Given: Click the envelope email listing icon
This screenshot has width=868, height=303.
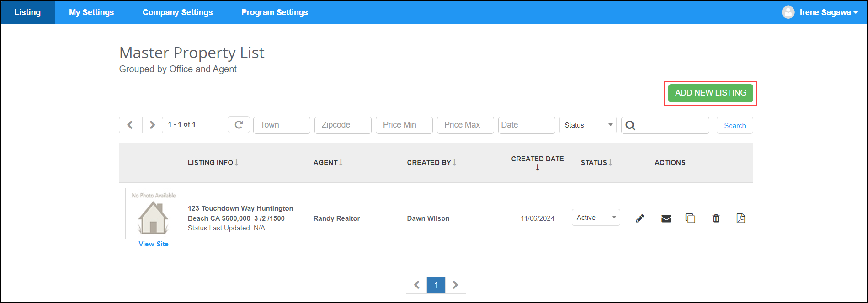Looking at the screenshot, I should pyautogui.click(x=666, y=218).
